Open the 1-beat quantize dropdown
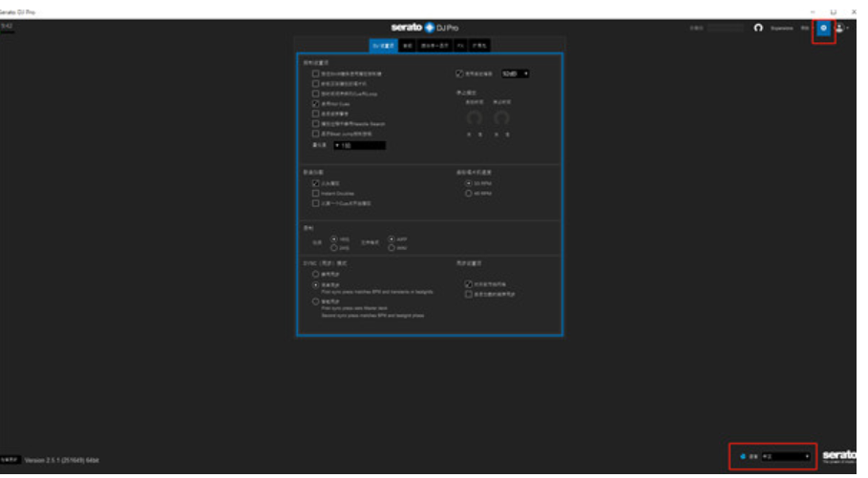The image size is (868, 478). [x=359, y=146]
